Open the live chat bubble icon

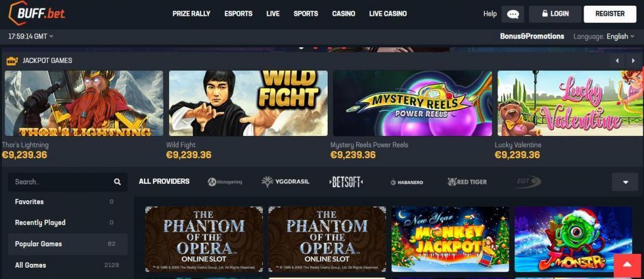[513, 14]
